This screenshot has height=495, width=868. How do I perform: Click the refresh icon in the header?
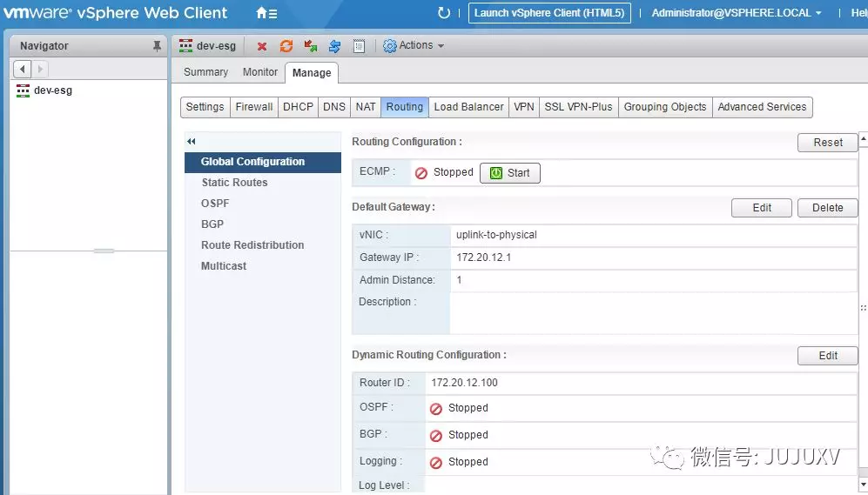443,13
